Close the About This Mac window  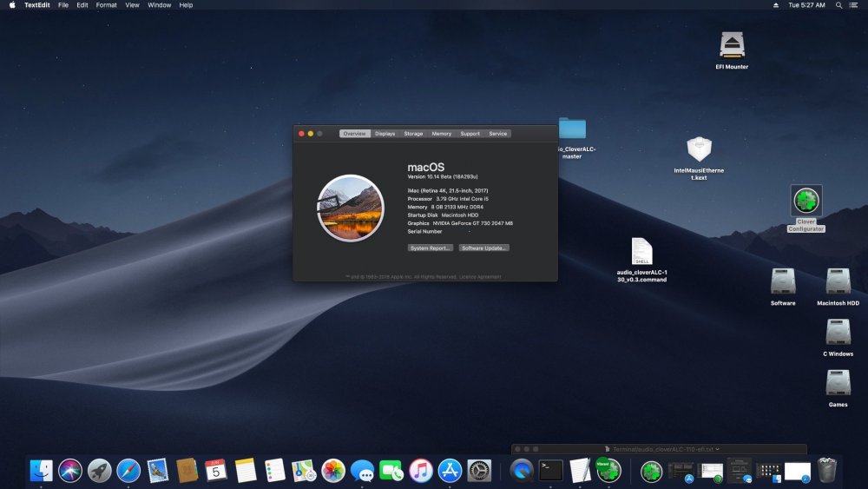(301, 134)
